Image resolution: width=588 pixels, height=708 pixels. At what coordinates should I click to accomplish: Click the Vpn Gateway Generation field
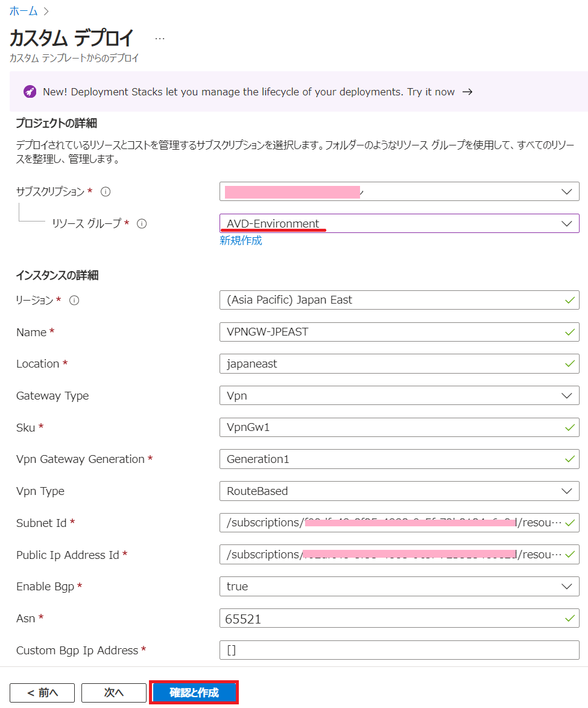click(x=399, y=459)
